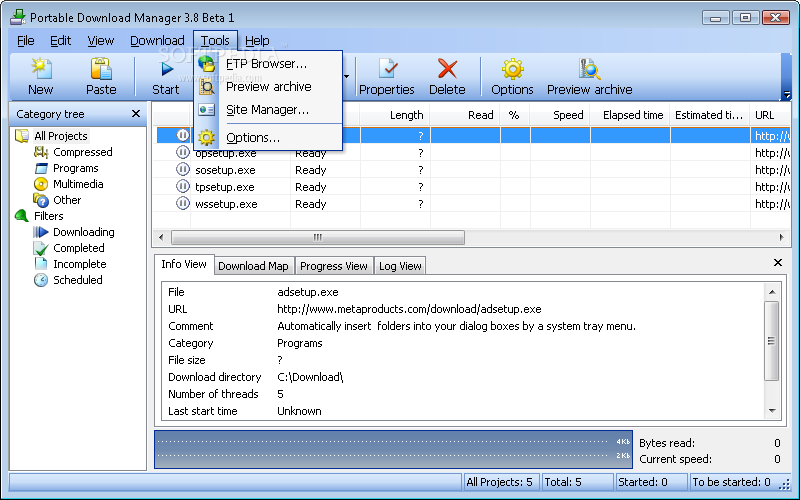
Task: Click the URL column header
Action: (770, 115)
